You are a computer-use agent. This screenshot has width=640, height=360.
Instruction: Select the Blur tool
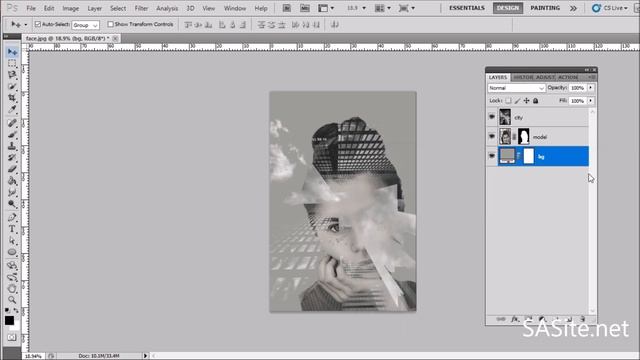[12, 192]
